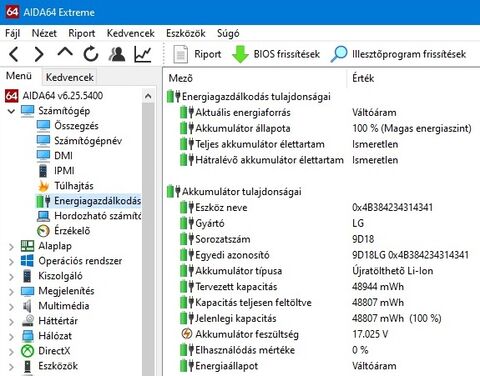
Task: Open the Kedvencek menu in the menu bar
Action: 131,33
